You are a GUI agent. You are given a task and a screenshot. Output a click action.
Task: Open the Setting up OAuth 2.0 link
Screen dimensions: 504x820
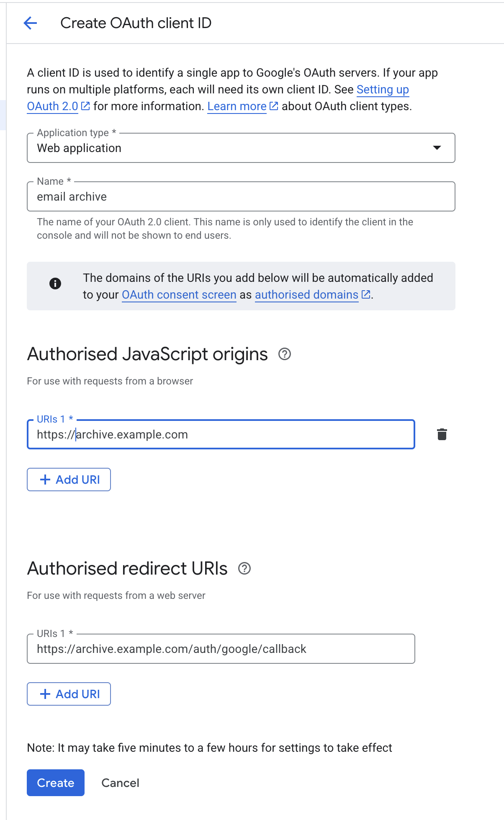(382, 90)
